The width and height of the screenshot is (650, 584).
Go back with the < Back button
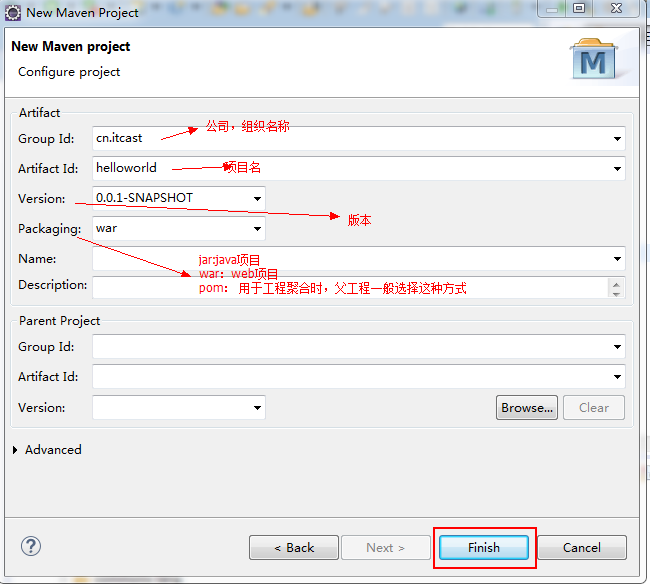294,548
